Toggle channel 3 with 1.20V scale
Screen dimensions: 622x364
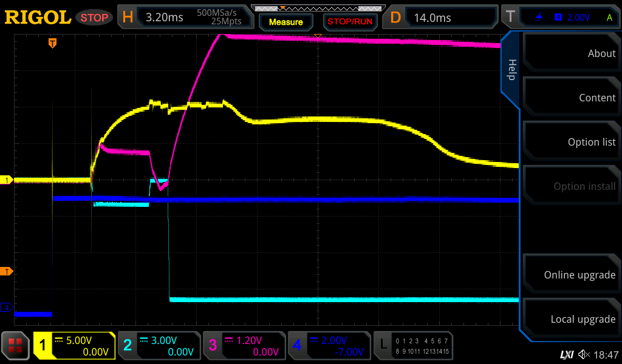(x=244, y=346)
